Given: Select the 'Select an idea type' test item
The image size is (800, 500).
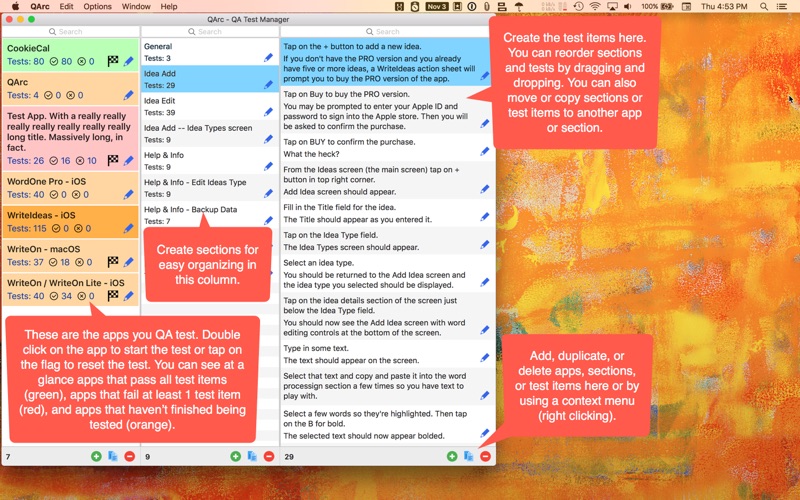Looking at the screenshot, I should pos(388,273).
